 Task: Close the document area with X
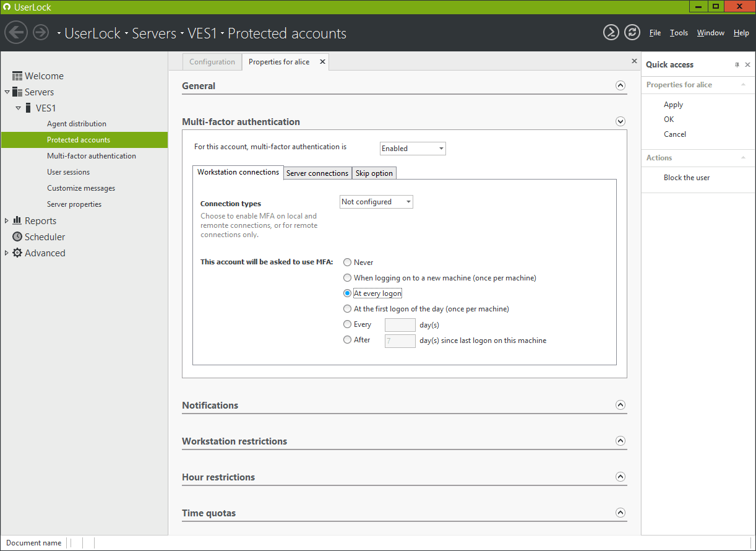coord(634,61)
